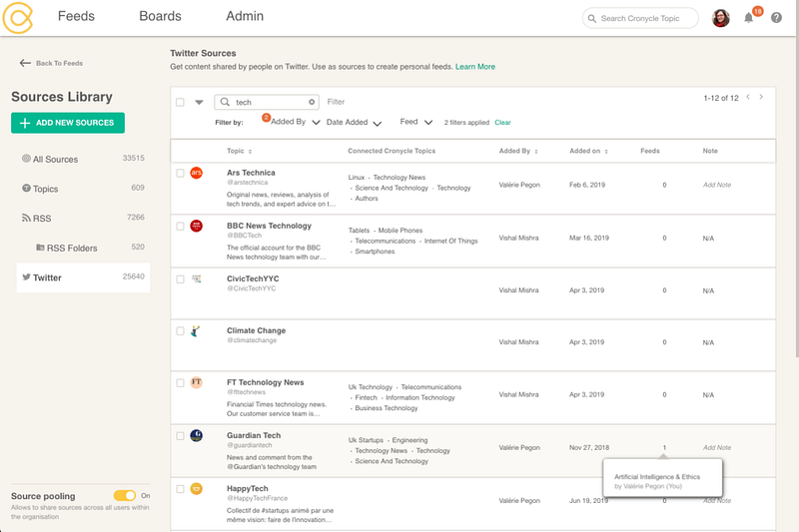Select the Guardian Tech row checkbox
The image size is (799, 532).
coord(181,436)
